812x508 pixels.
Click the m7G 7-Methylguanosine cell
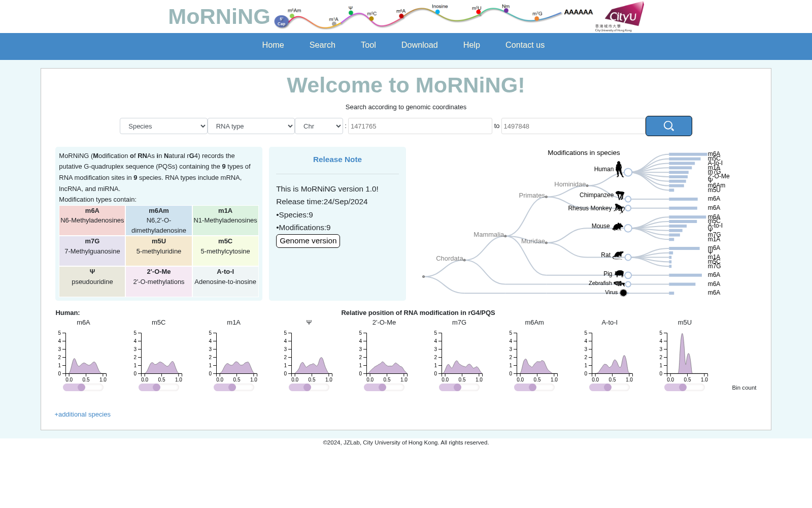[92, 251]
